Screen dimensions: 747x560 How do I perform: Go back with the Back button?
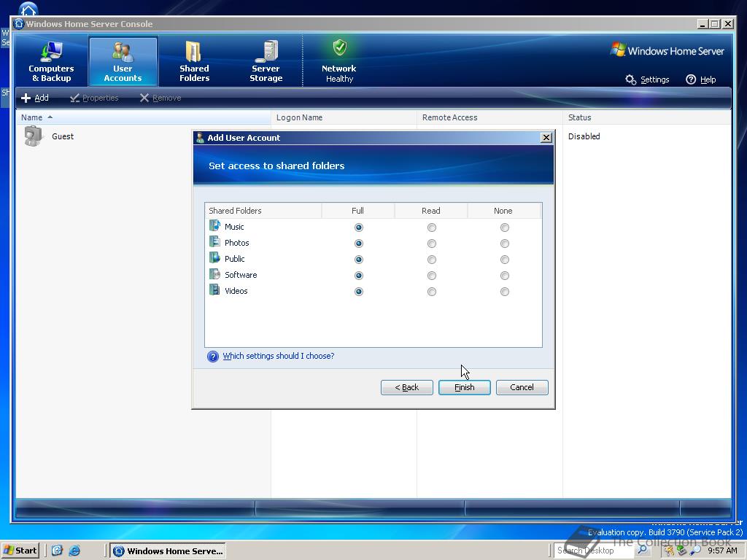(407, 388)
